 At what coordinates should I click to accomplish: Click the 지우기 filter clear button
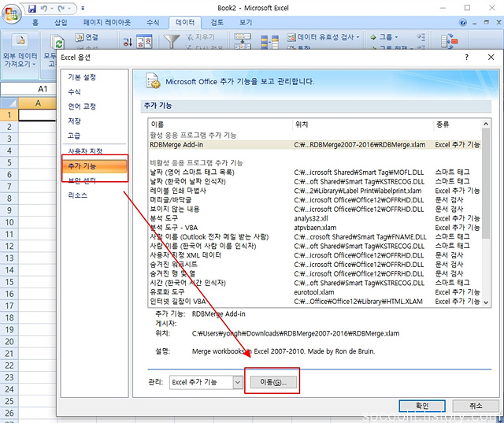(200, 37)
